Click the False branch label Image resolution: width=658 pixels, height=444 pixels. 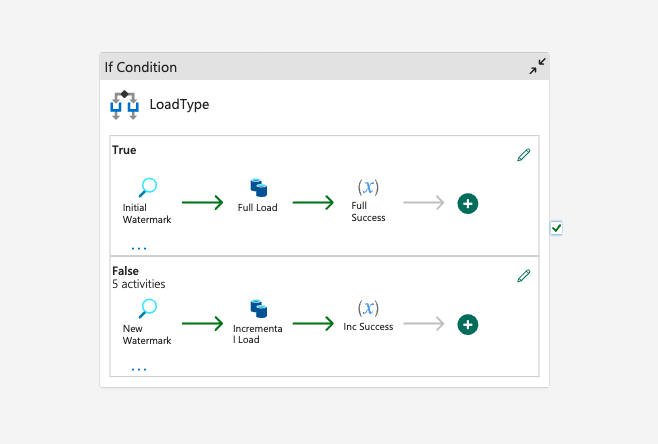click(x=125, y=271)
